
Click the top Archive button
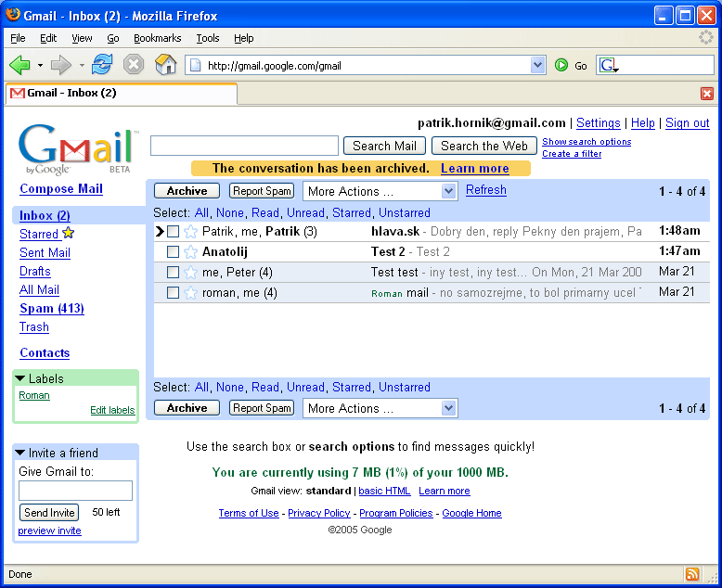[187, 191]
